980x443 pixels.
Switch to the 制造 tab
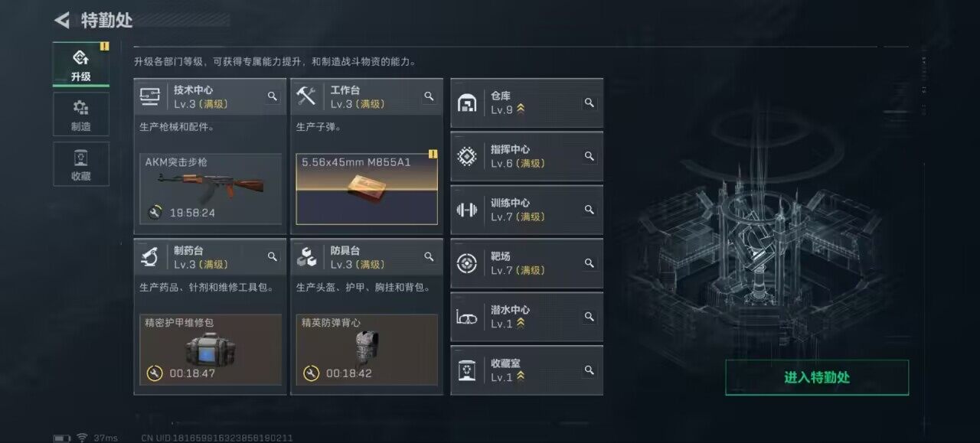point(80,115)
